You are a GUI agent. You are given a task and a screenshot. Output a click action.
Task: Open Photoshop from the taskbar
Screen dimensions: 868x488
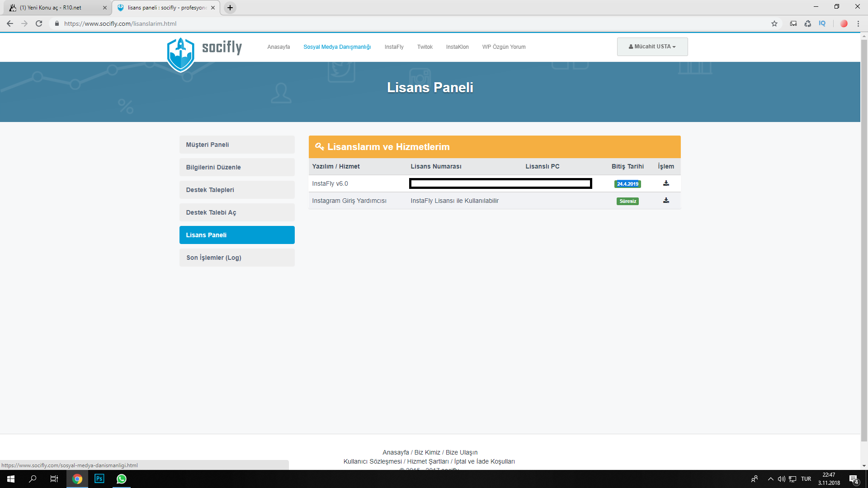pyautogui.click(x=99, y=479)
